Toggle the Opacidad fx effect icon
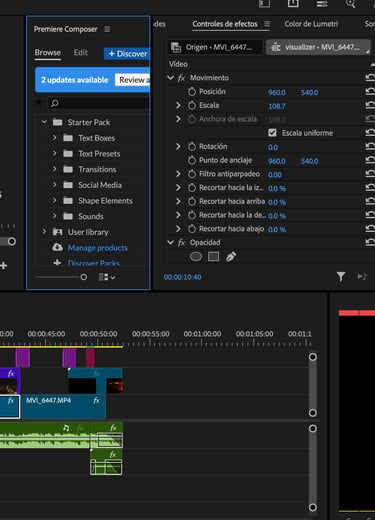 click(x=181, y=243)
